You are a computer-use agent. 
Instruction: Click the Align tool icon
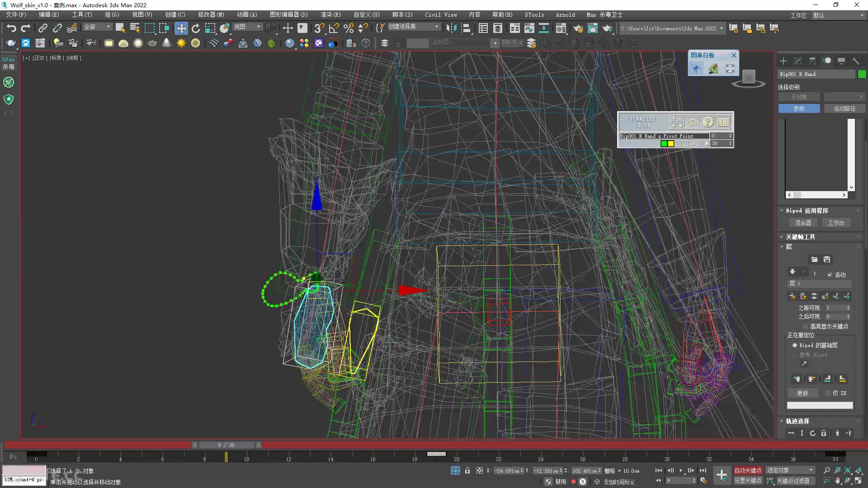tap(466, 28)
